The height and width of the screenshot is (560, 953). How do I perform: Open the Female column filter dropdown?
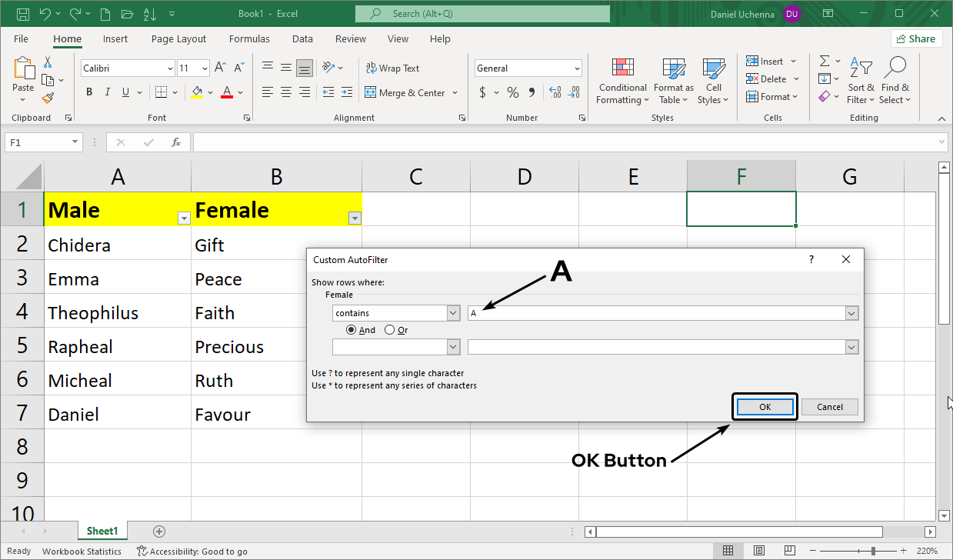[x=355, y=218]
